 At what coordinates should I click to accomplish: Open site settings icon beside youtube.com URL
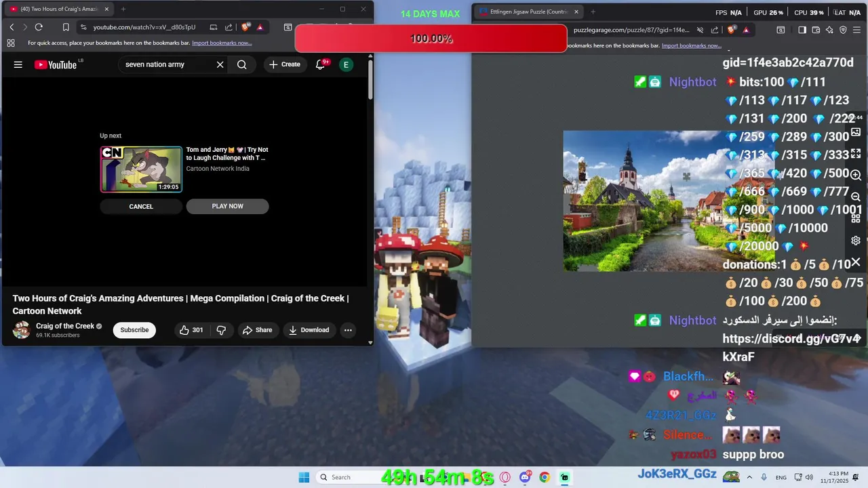click(83, 27)
